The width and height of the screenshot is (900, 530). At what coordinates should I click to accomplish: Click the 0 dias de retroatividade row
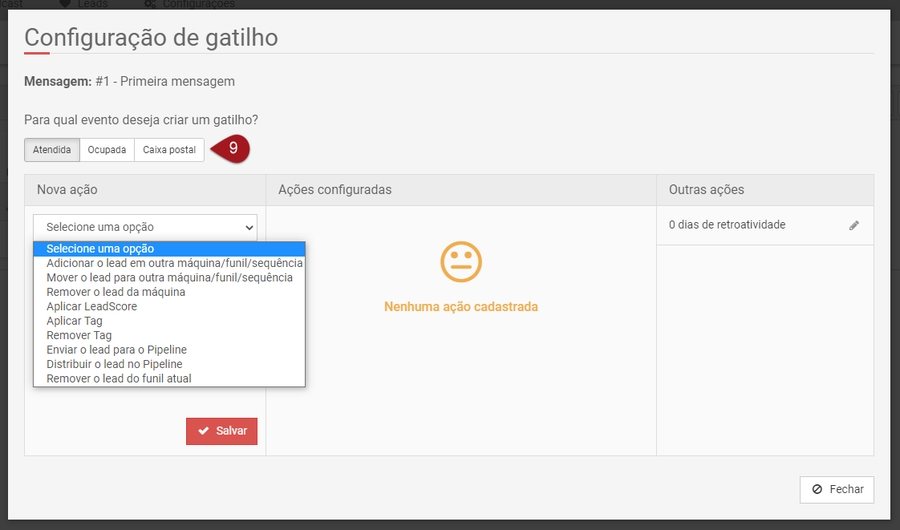[727, 225]
